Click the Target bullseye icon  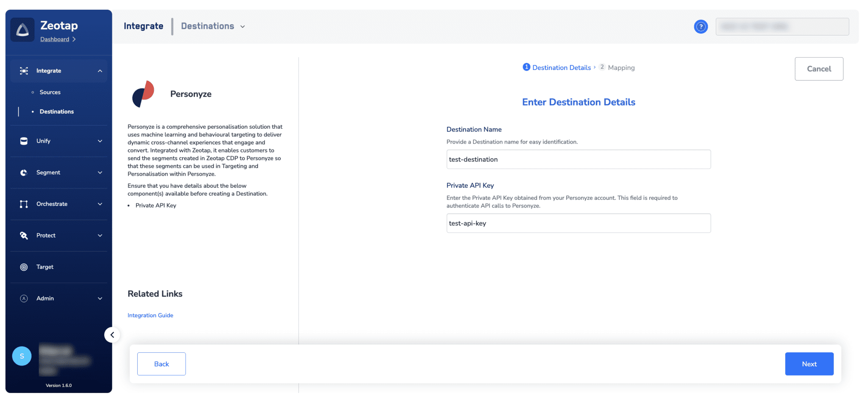point(24,267)
